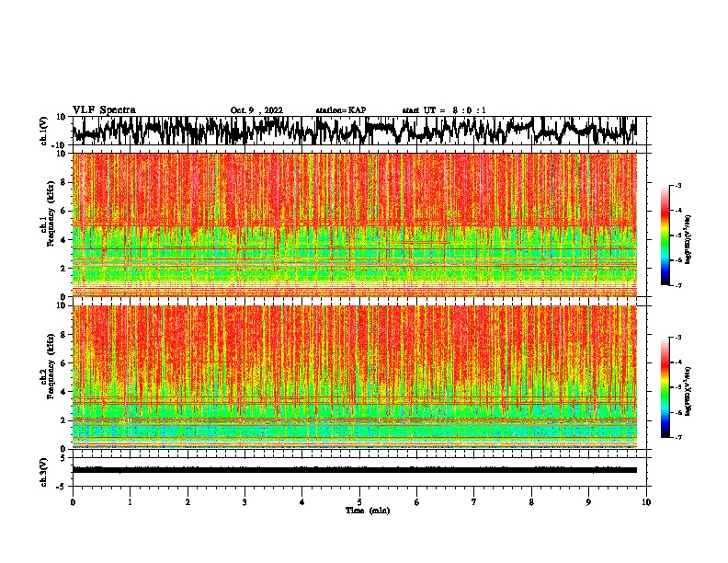728x563 pixels.
Task: Click time axis tick label "6"
Action: [x=417, y=502]
